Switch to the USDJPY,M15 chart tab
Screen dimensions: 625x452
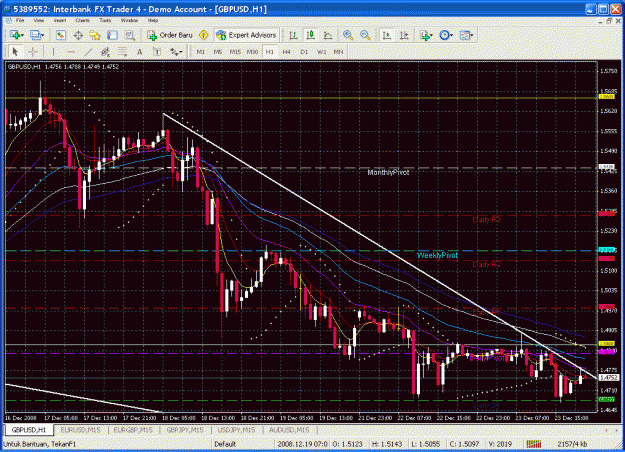pyautogui.click(x=236, y=430)
